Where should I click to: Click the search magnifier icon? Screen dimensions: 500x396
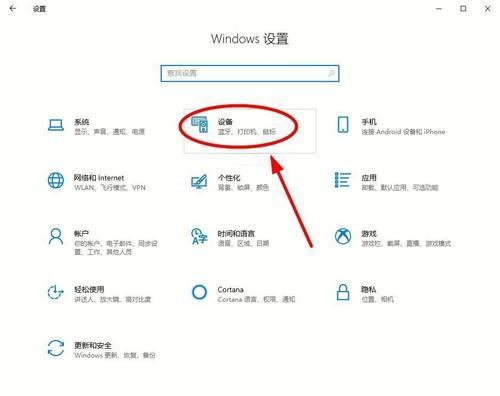tap(331, 73)
